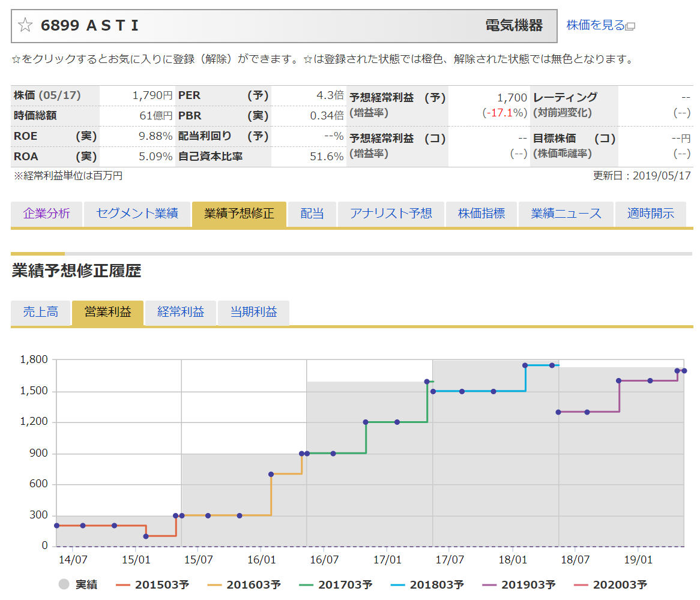Toggle the 201703予 series in legend
The image size is (700, 600).
pos(336,585)
